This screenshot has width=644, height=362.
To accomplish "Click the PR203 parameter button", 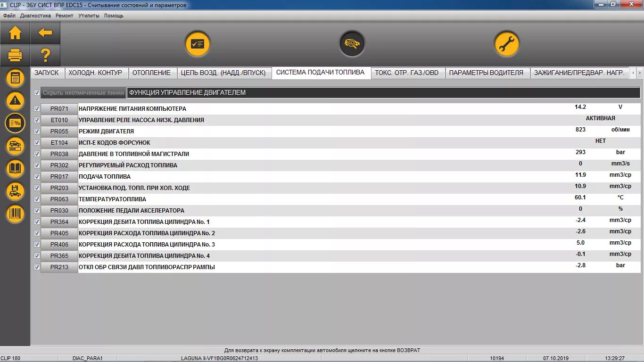I will coord(59,188).
